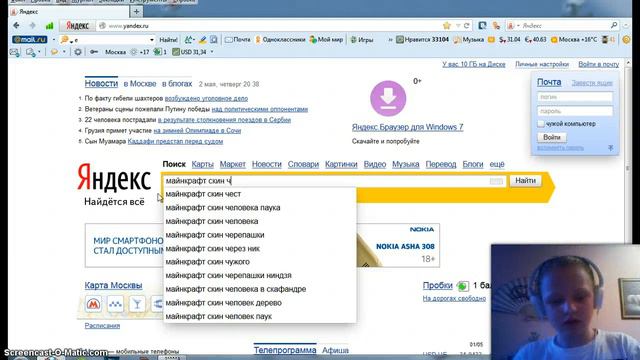Open the Видео service tab
The height and width of the screenshot is (360, 640).
pos(375,164)
